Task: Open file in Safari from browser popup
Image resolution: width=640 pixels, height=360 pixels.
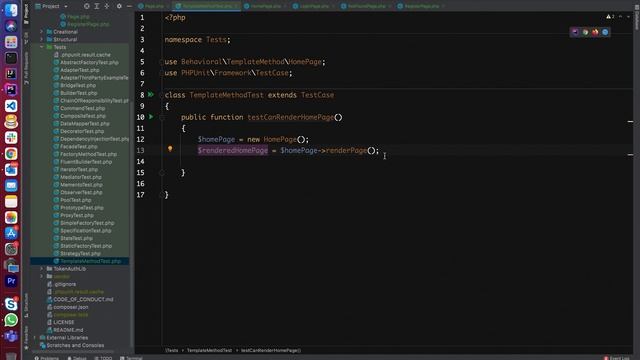Action: (x=605, y=32)
